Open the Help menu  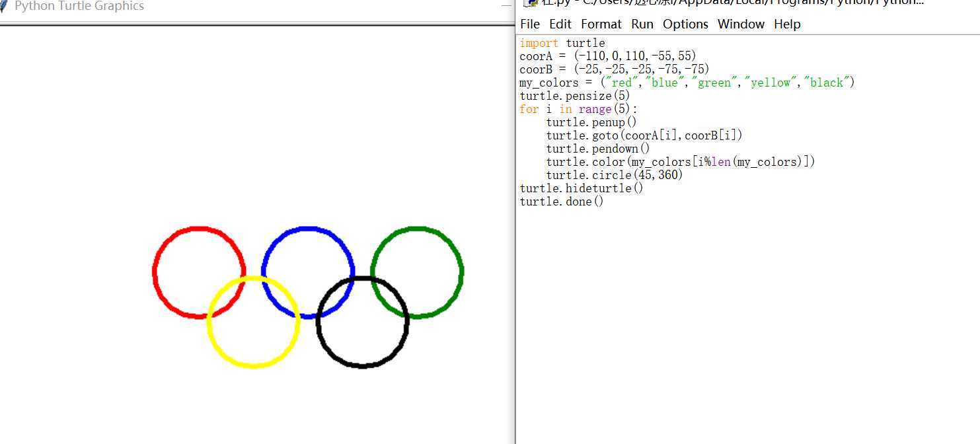787,24
